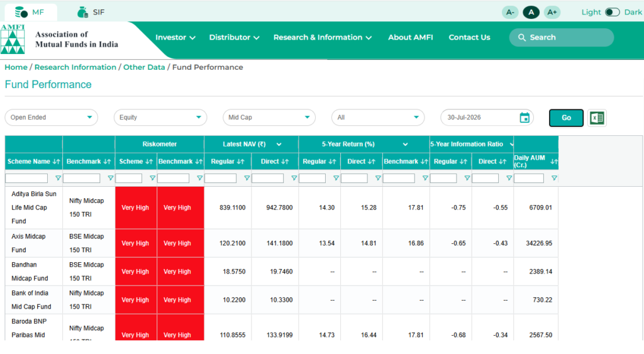Toggle Light/Dark theme switch
This screenshot has height=354, width=644.
[612, 13]
